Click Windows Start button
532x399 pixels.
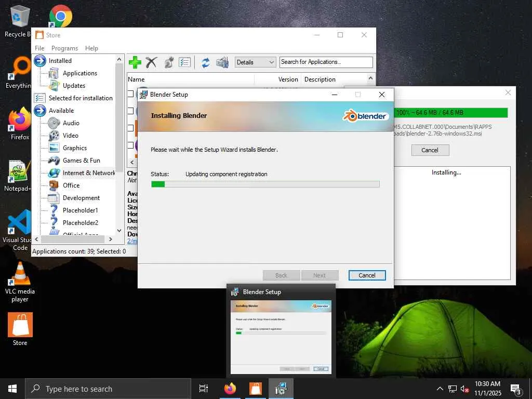click(x=12, y=389)
